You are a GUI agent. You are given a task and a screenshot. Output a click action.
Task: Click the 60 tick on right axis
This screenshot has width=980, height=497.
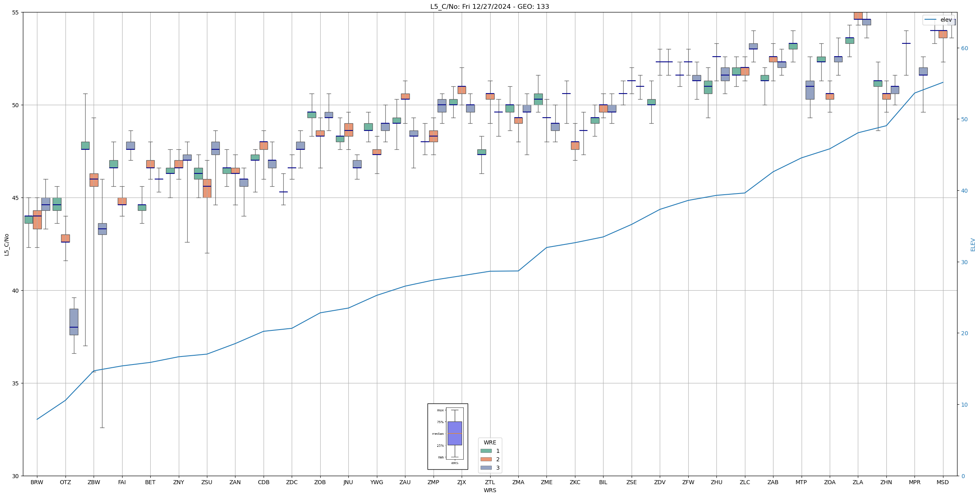pos(964,48)
